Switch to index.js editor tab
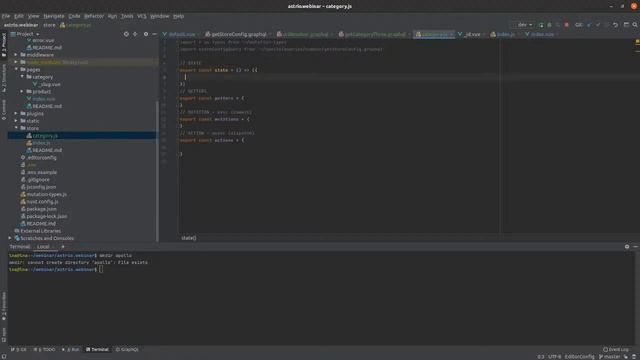The height and width of the screenshot is (360, 640). [x=502, y=34]
